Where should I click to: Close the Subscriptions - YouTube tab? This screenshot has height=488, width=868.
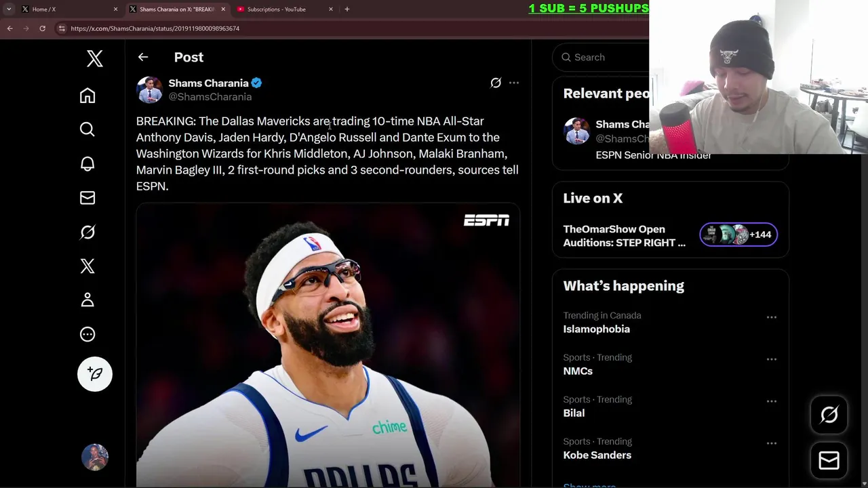331,9
